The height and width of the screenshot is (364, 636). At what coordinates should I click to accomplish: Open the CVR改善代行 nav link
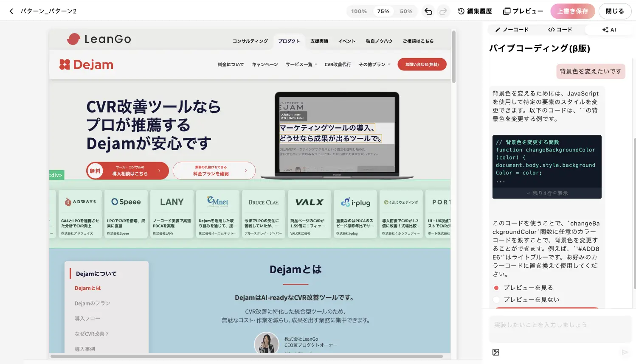[x=338, y=64]
